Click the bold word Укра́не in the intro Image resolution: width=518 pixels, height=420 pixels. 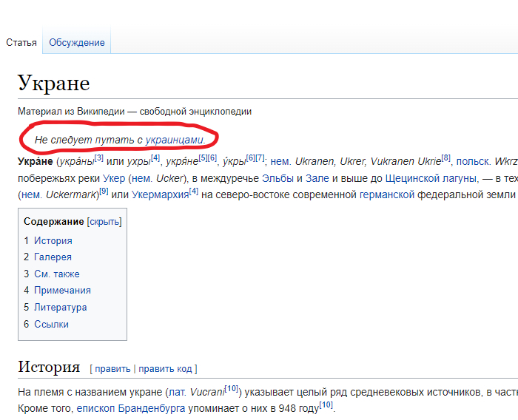coord(36,161)
